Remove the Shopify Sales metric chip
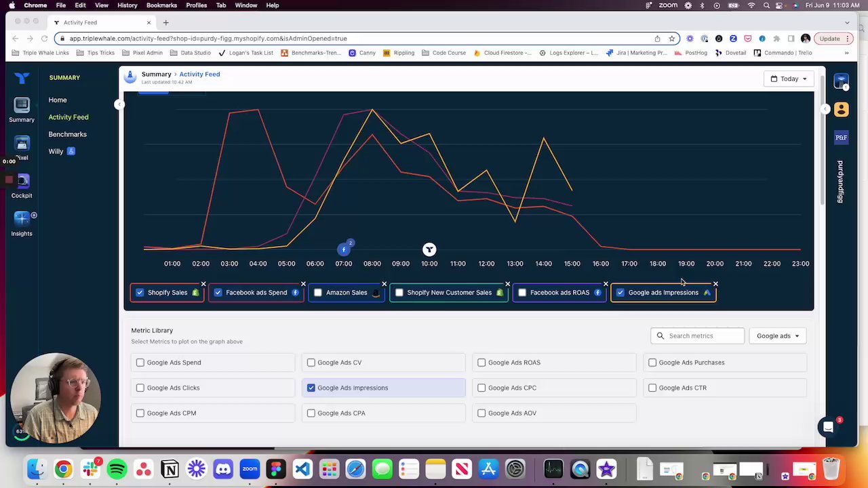This screenshot has height=488, width=868. 203,284
